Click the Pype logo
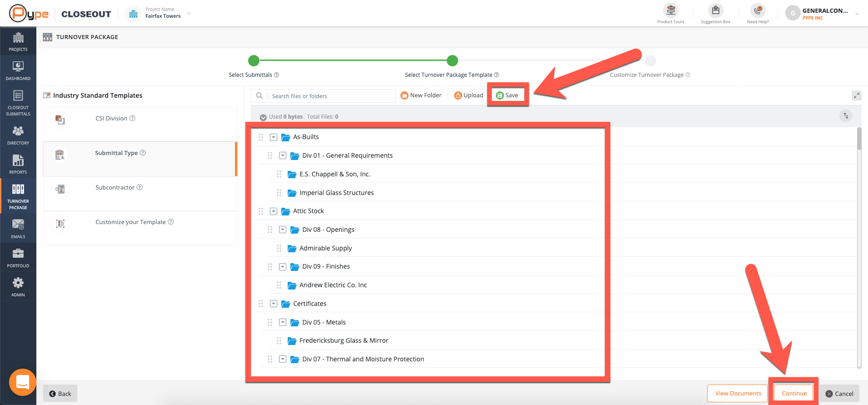 [x=29, y=14]
